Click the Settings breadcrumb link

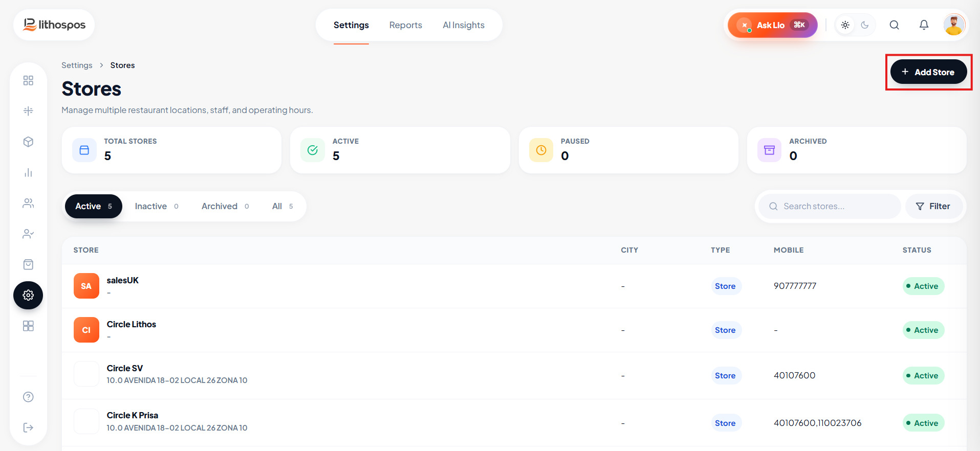[77, 65]
